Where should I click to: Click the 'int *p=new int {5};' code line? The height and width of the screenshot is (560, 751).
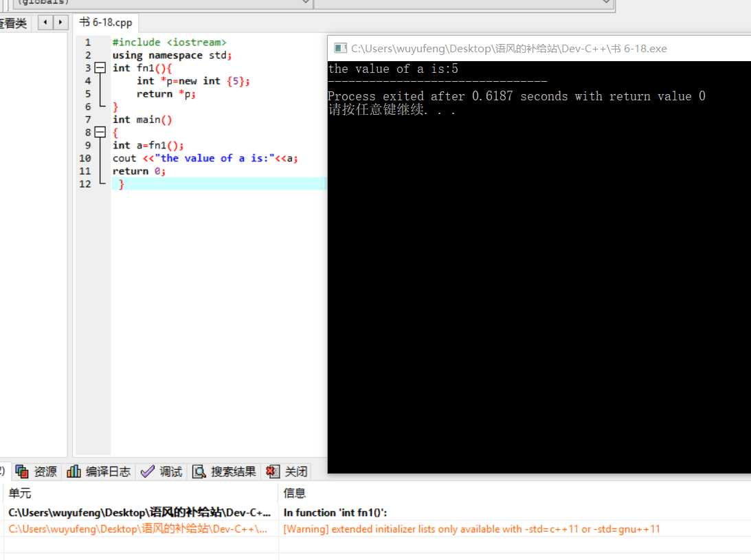pyautogui.click(x=193, y=81)
